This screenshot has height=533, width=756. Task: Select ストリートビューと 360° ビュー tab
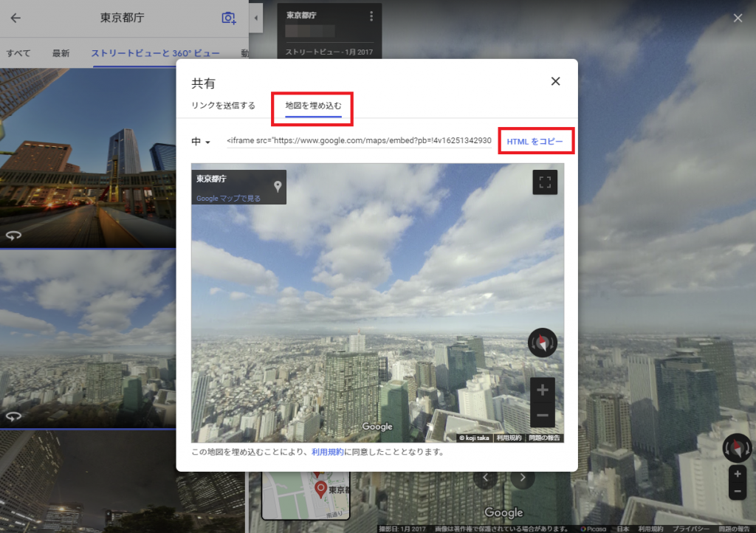(155, 53)
